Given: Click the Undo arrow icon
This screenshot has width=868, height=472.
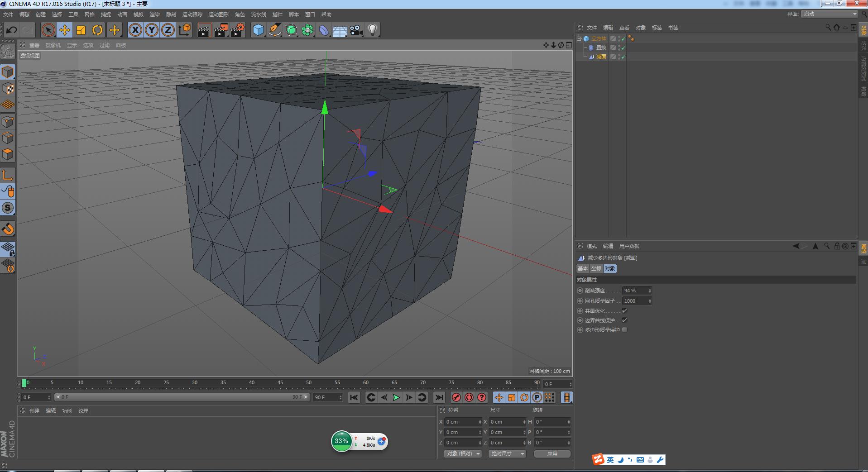Looking at the screenshot, I should [x=11, y=30].
